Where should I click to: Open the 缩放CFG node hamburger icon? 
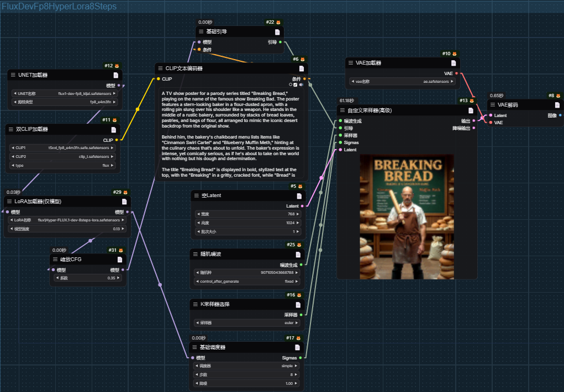coord(55,259)
